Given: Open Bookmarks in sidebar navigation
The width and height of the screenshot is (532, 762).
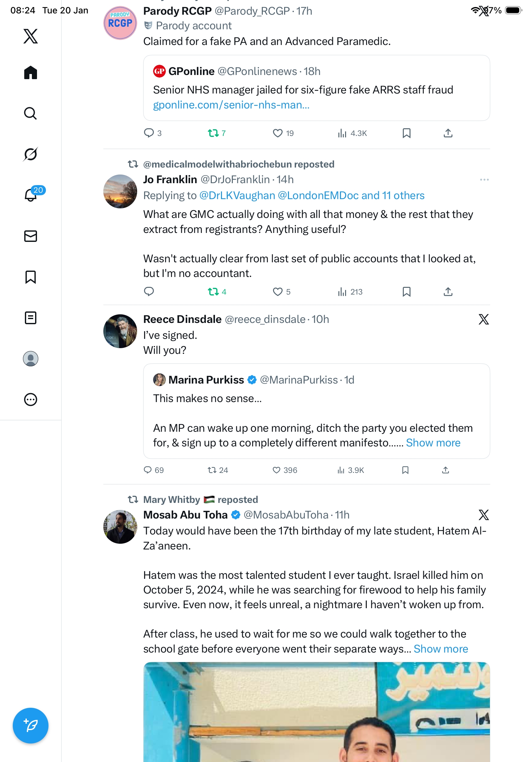Looking at the screenshot, I should 31,277.
